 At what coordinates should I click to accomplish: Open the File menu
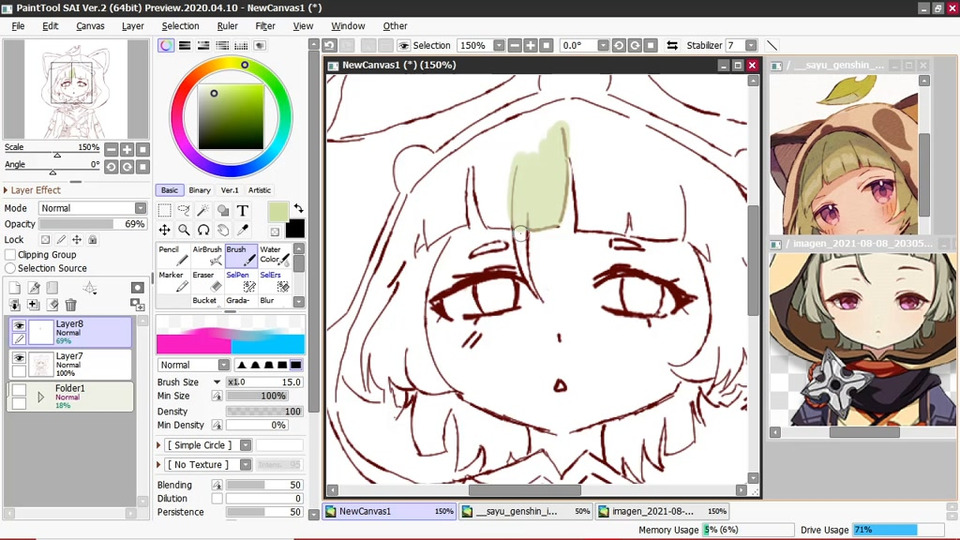pos(18,26)
